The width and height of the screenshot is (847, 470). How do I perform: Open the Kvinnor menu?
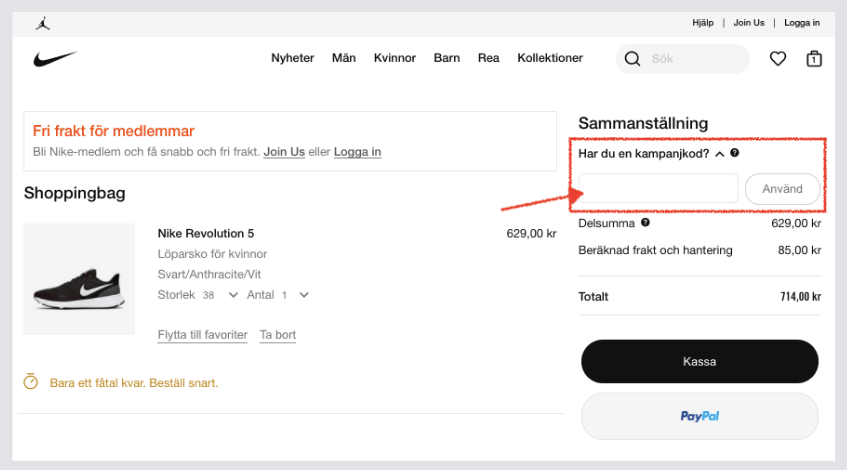click(x=395, y=58)
